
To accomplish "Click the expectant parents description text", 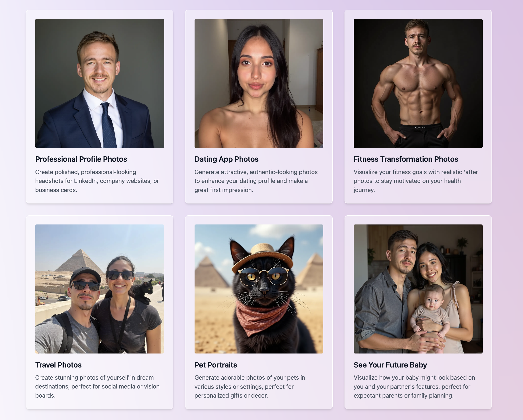I will click(414, 386).
